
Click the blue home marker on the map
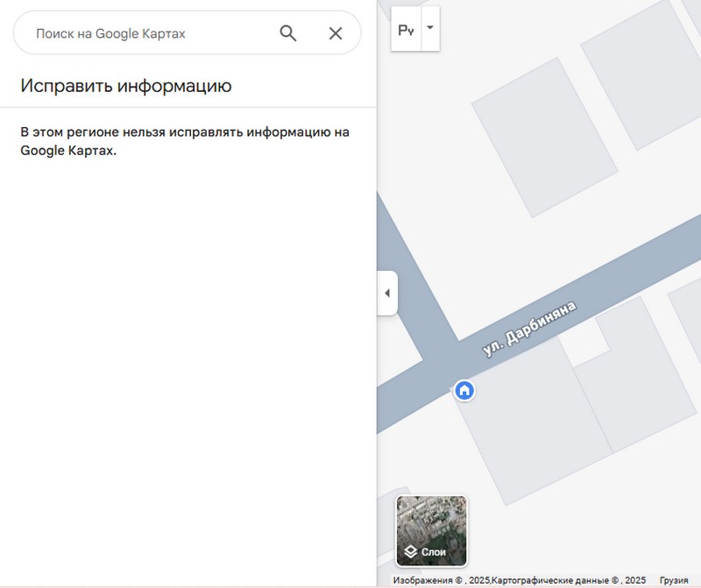tap(464, 390)
